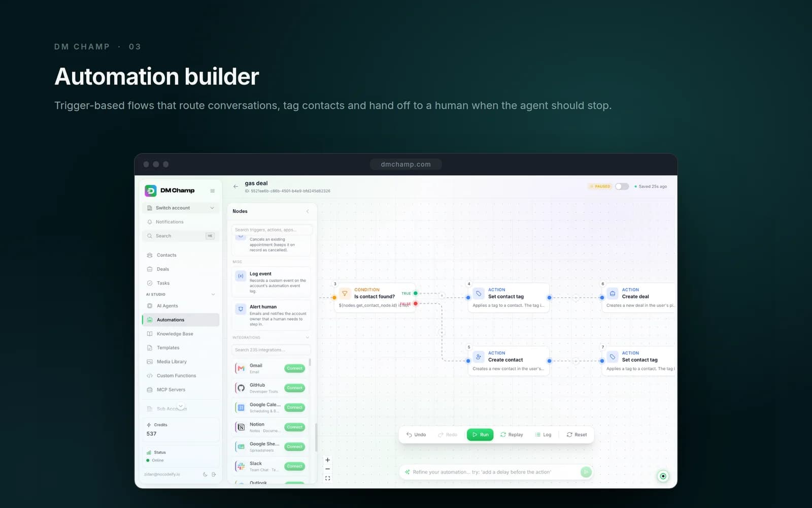Open MCP Servers in the sidebar
The height and width of the screenshot is (508, 812).
181,390
